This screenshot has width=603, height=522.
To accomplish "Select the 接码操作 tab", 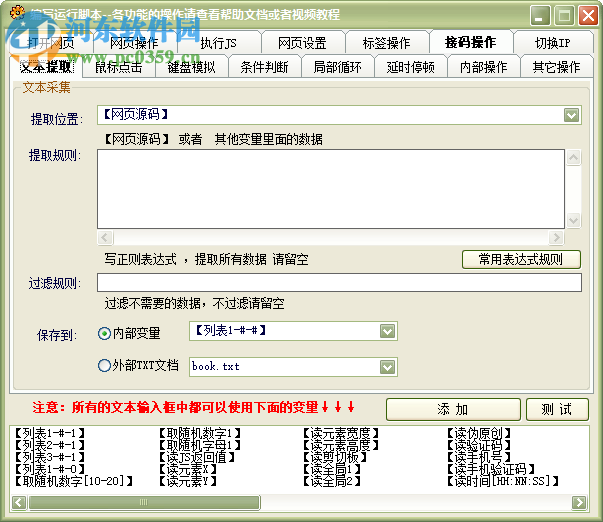I will click(471, 42).
